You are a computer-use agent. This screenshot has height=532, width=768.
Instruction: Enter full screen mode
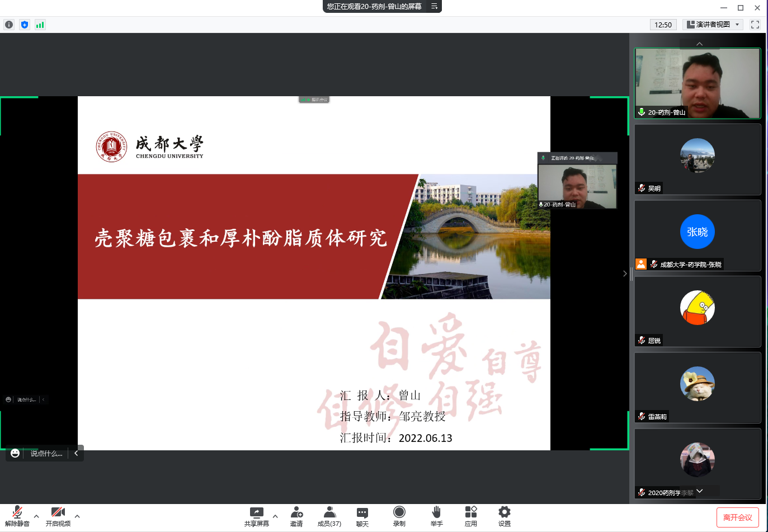coord(755,25)
